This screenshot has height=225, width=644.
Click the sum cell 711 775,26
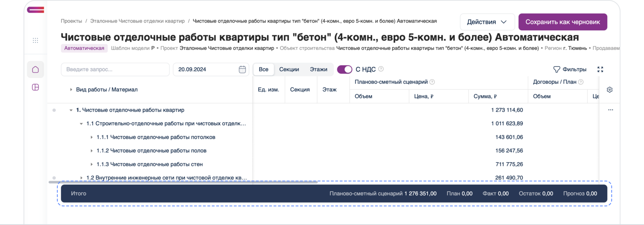[509, 164]
